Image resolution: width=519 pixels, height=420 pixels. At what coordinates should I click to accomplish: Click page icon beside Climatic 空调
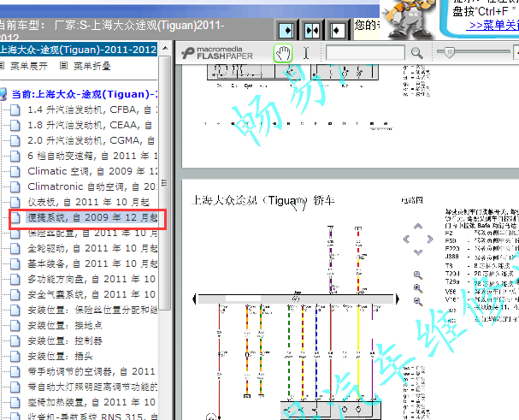[x=15, y=171]
